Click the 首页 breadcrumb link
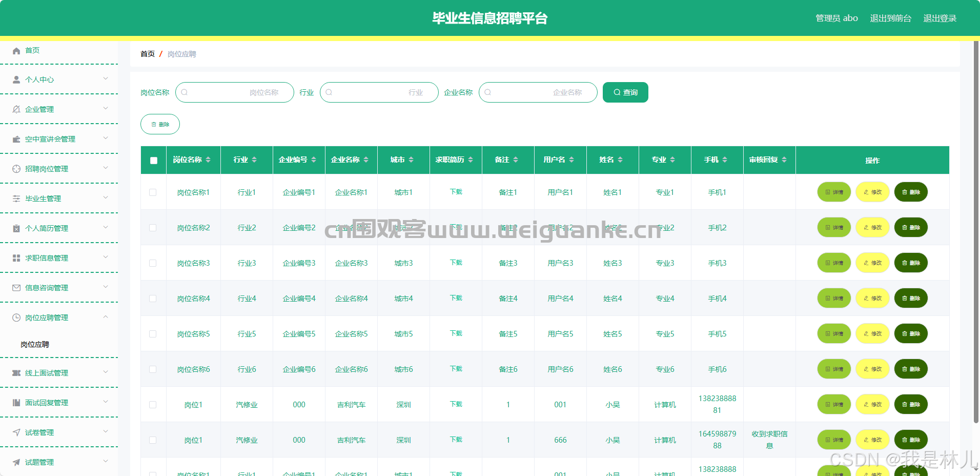The width and height of the screenshot is (980, 476). coord(148,54)
